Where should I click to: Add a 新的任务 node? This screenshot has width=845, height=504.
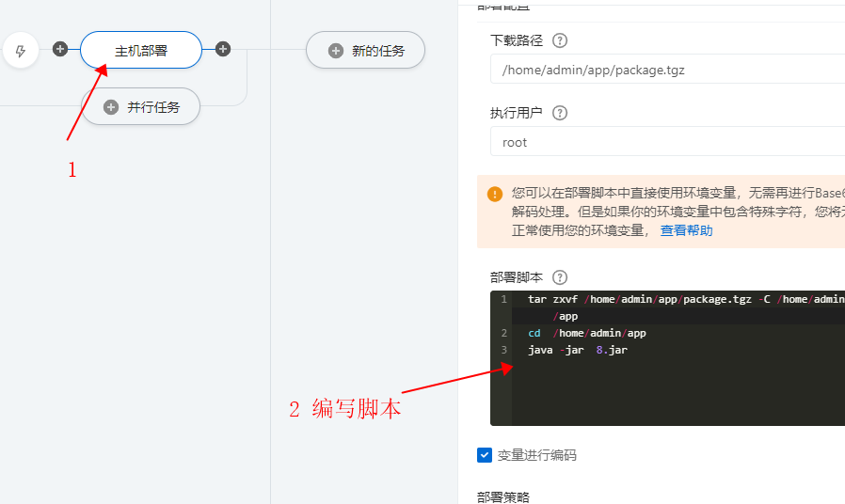pos(365,50)
